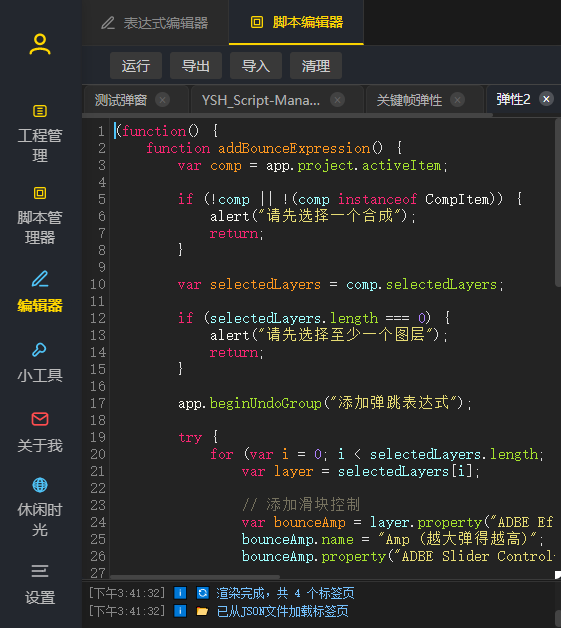Screen dimensions: 561x628
Task: Select the 弹性2 script tab
Action: click(x=513, y=99)
